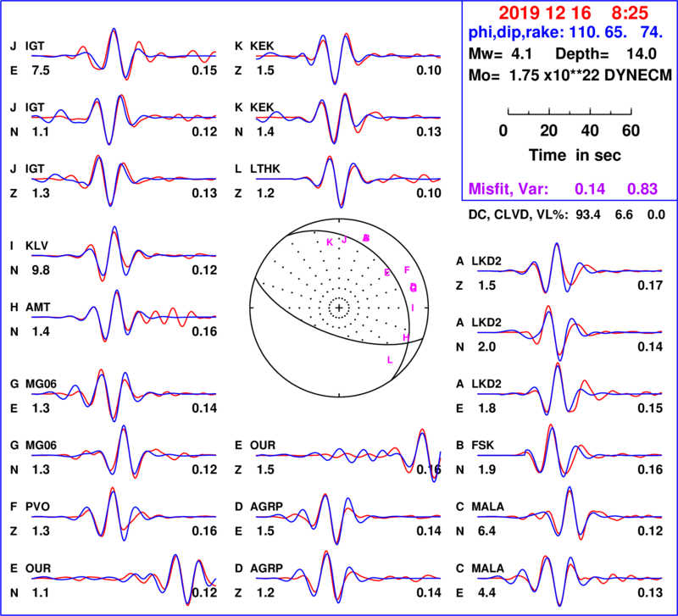Viewport: 678px width, 616px height.
Task: Click the time scale bar with tick marks
Action: 570,112
